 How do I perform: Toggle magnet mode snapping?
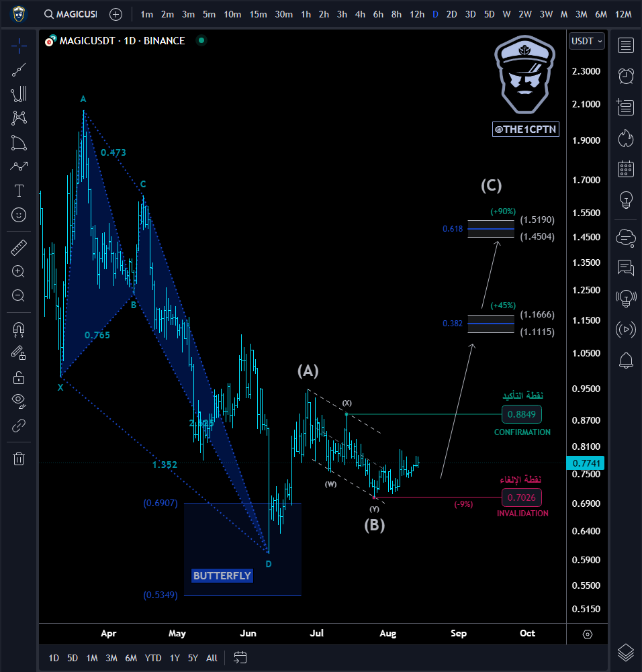18,329
